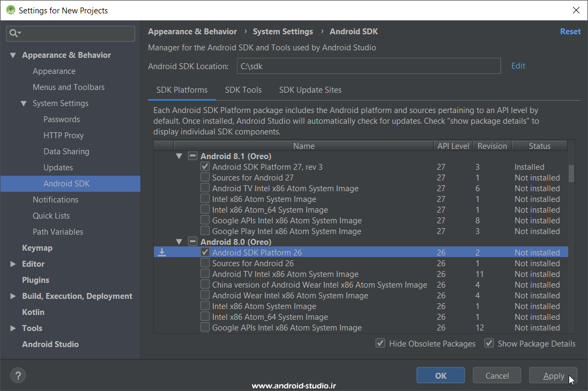Collapse the Android 8.0 (Oreo) group

coord(179,242)
